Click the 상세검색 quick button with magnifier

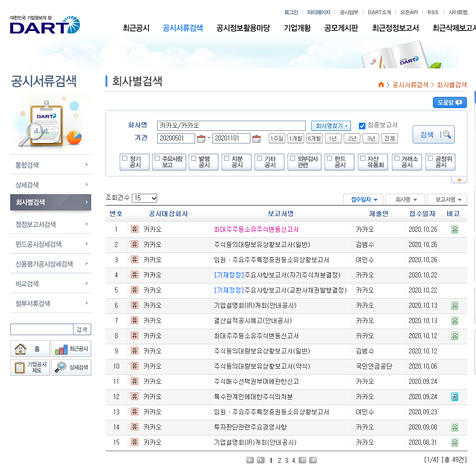[71, 368]
